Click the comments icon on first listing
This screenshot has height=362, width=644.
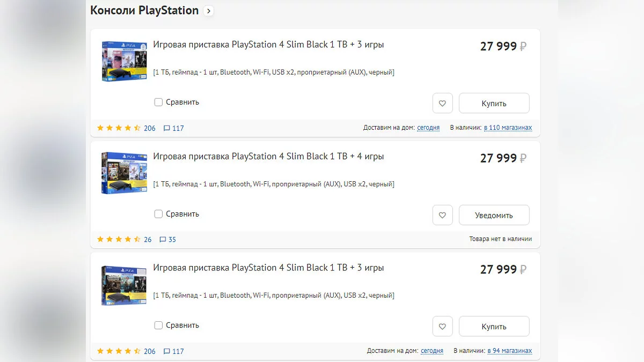click(167, 128)
